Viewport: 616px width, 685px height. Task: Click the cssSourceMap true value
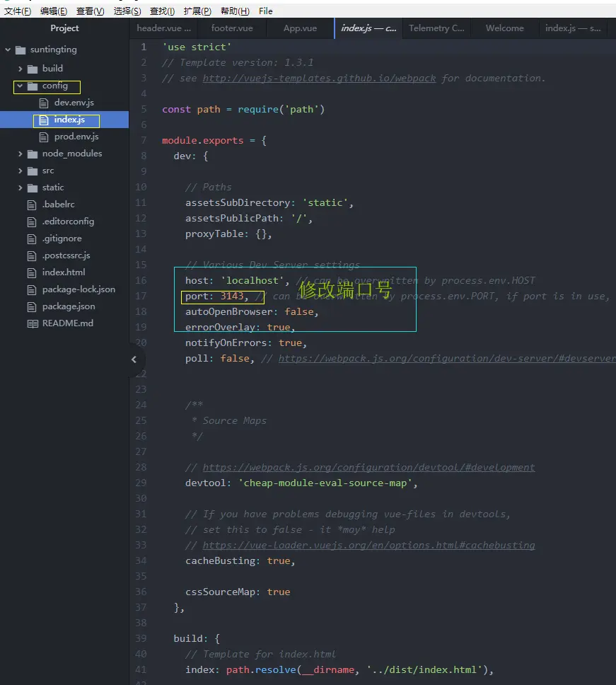click(x=279, y=592)
